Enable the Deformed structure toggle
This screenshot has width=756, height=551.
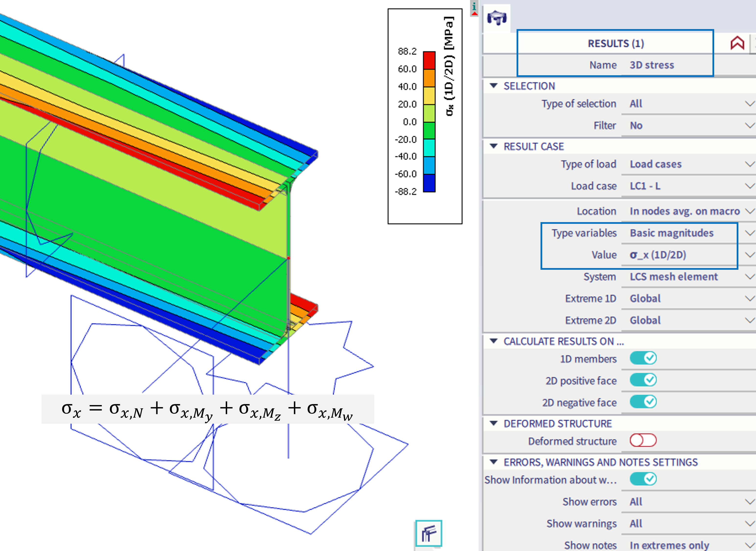coord(643,441)
